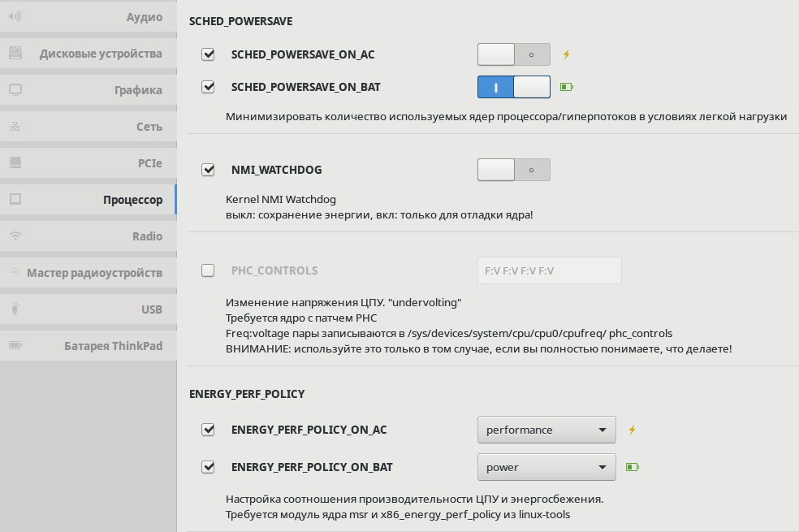The image size is (799, 532).
Task: Click the speaker icon next to Аудио
Action: tap(15, 16)
